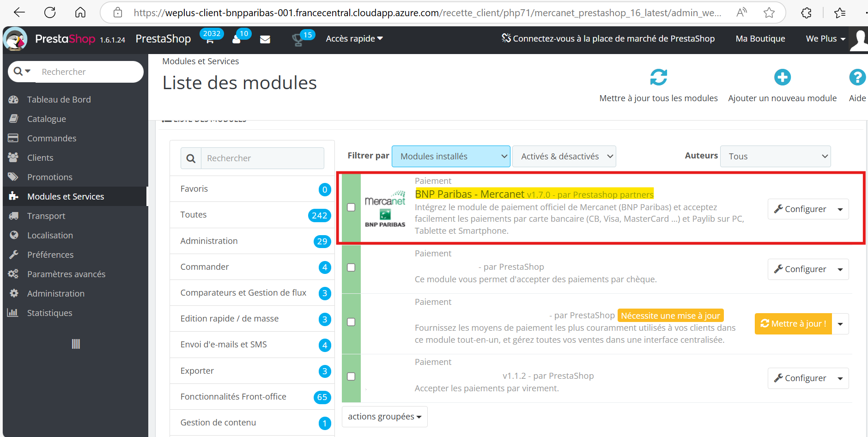Tick the checkbox for the bank wire v1.1.2 module

pyautogui.click(x=351, y=376)
